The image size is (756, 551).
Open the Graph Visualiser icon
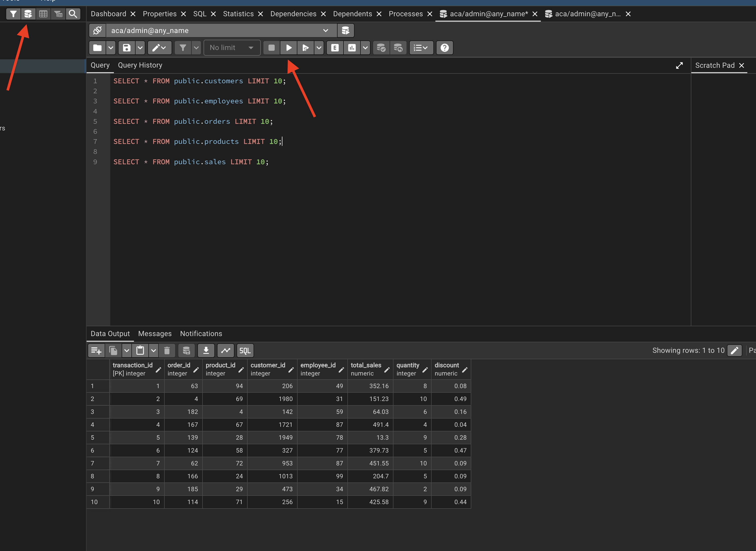coord(226,350)
